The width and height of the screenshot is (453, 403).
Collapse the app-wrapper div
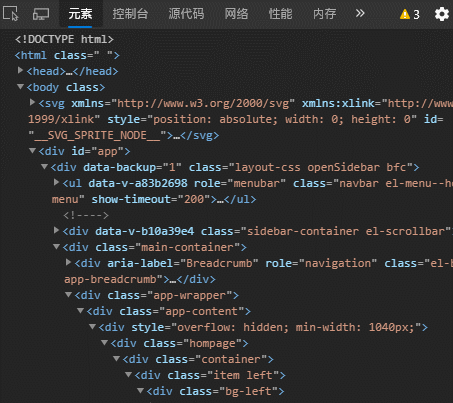[x=68, y=295]
